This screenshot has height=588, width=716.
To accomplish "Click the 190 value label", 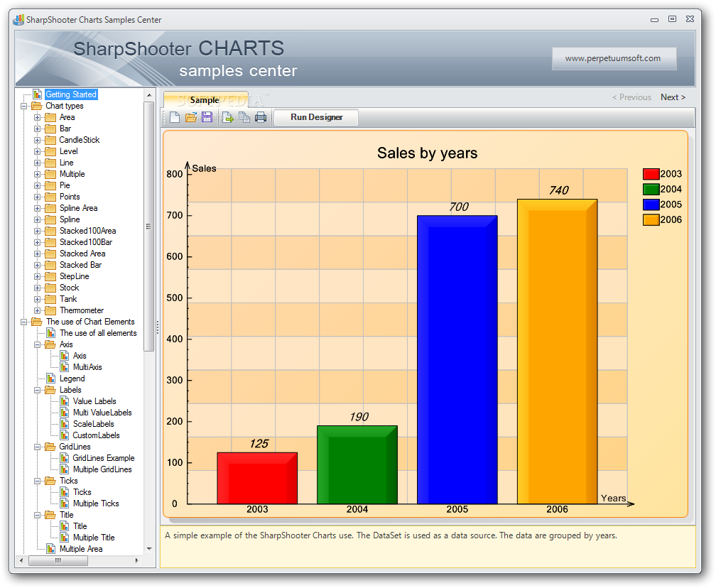I will [359, 417].
